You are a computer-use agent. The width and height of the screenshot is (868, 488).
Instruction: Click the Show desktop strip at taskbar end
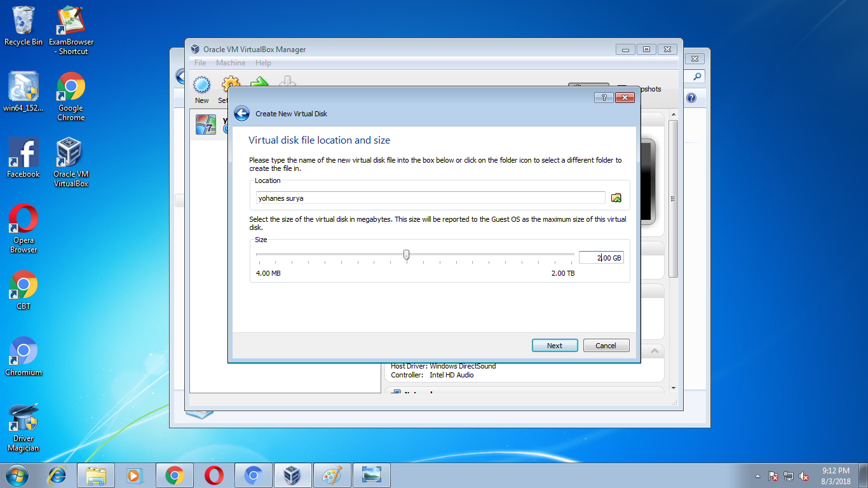tap(863, 475)
